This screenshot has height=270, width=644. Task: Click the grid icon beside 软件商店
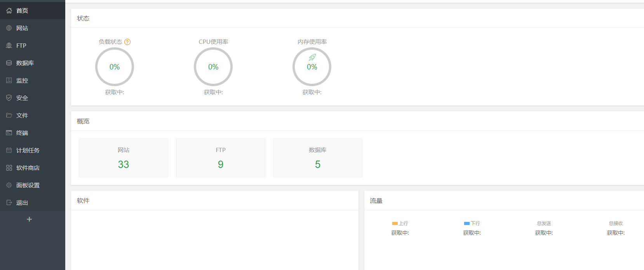tap(9, 168)
